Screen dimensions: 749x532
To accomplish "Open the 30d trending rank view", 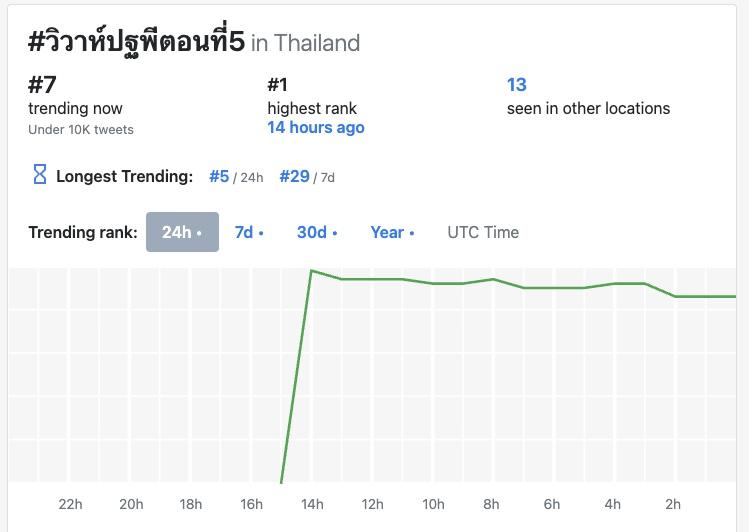I will coord(316,232).
